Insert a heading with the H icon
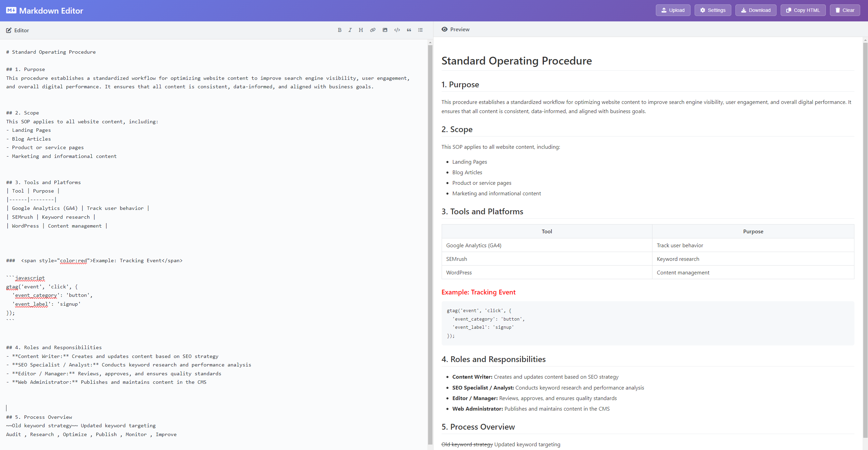Screen dimensions: 868x450 pyautogui.click(x=361, y=30)
